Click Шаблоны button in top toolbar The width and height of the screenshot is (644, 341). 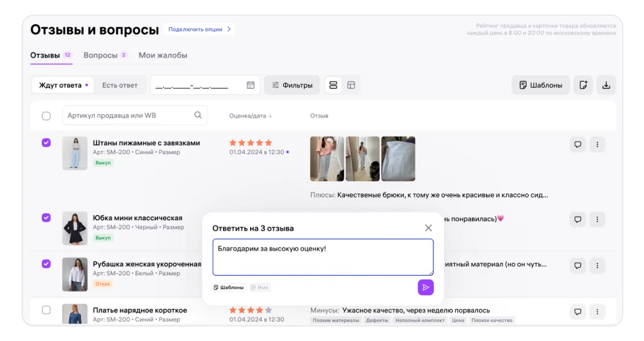(x=540, y=85)
